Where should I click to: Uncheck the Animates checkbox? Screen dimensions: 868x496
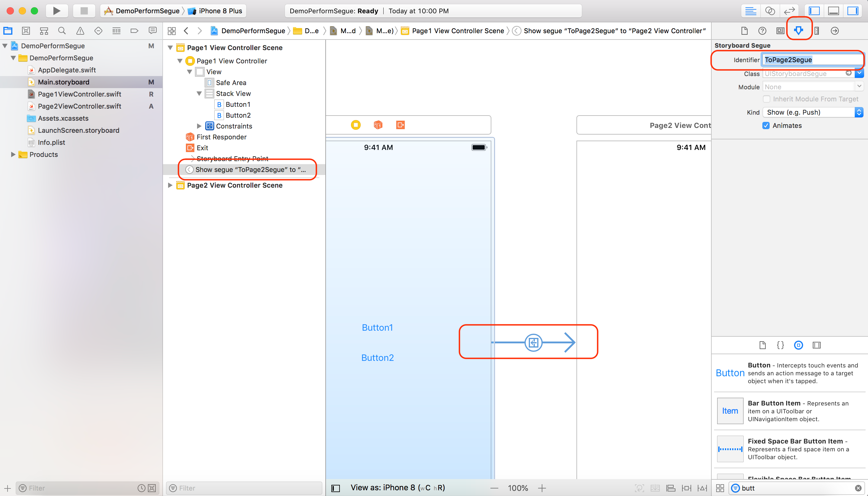click(x=766, y=126)
